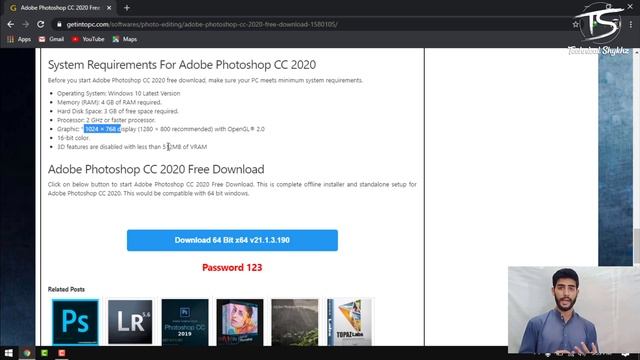The height and width of the screenshot is (360, 640).
Task: Open the Photoshop Ps related post thumbnail
Action: [x=76, y=322]
